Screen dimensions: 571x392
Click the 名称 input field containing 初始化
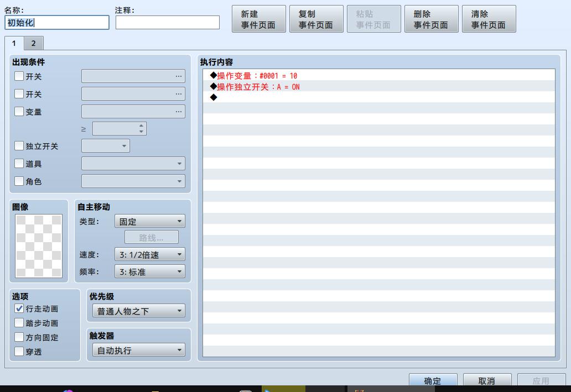57,23
